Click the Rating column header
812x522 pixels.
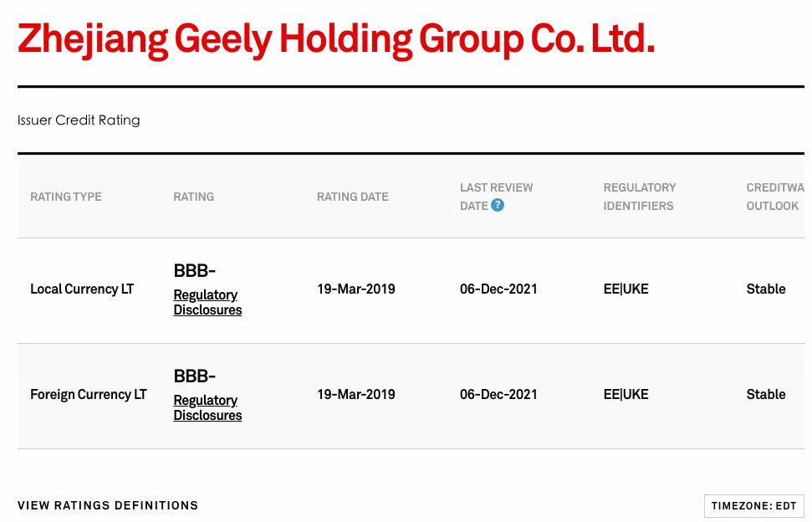[x=194, y=197]
